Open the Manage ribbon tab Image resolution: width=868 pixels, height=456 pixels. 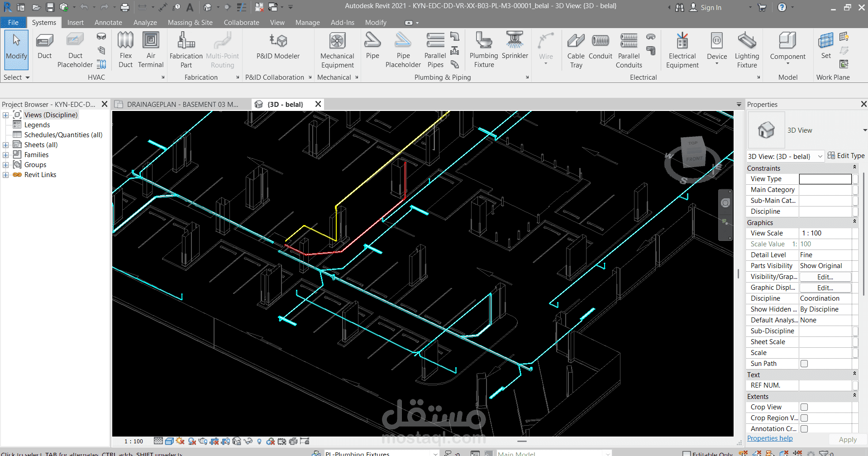tap(307, 22)
